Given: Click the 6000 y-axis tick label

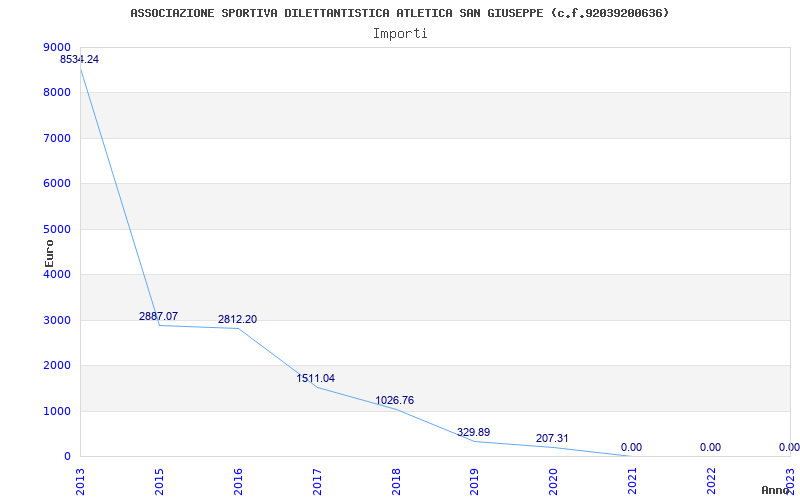Looking at the screenshot, I should coord(57,184).
